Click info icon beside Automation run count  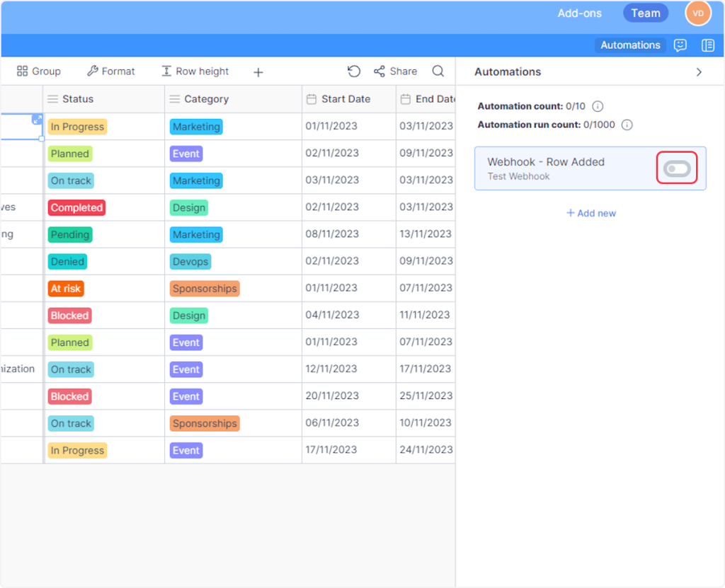pos(627,125)
